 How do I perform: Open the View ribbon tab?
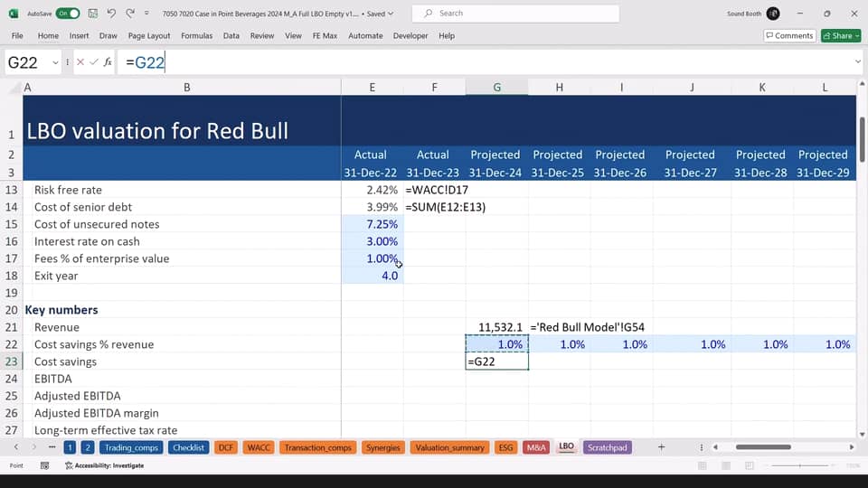(x=293, y=35)
